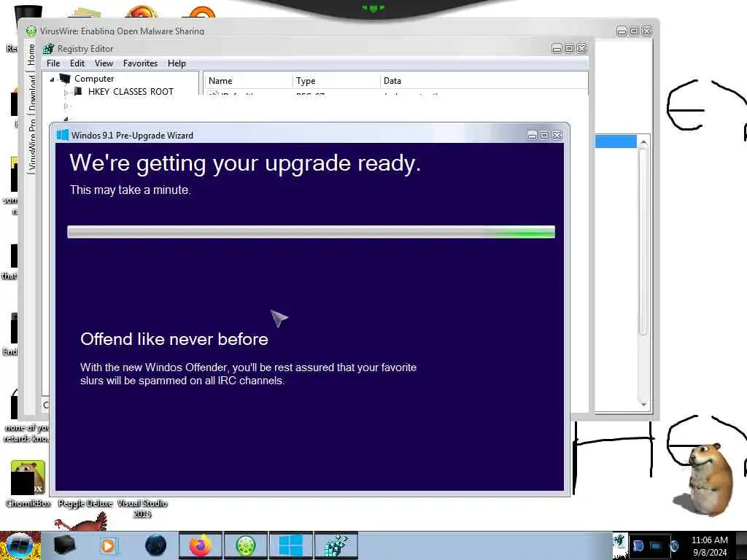This screenshot has width=747, height=560.
Task: Close the VirusWire window
Action: coord(646,31)
